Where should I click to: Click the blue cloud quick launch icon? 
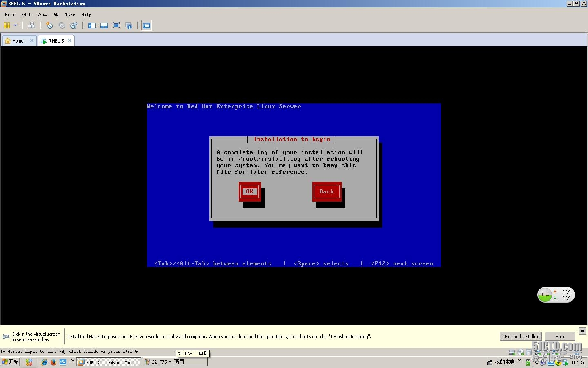coord(63,362)
